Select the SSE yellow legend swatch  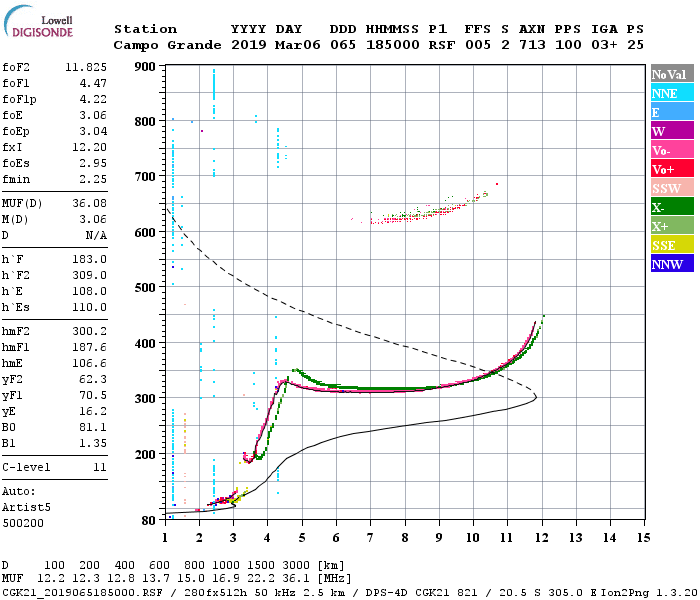pos(672,245)
